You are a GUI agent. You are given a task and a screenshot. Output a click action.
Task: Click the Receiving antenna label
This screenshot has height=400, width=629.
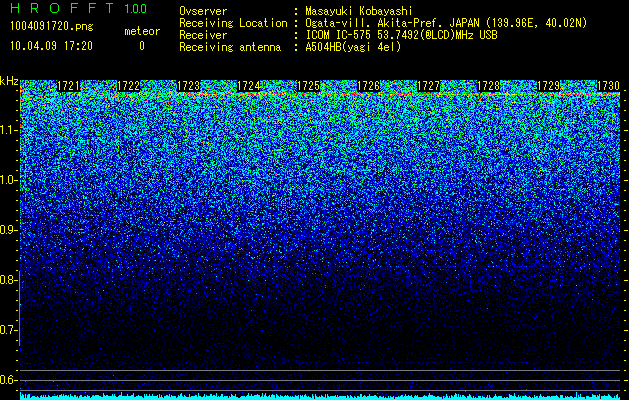tap(230, 47)
